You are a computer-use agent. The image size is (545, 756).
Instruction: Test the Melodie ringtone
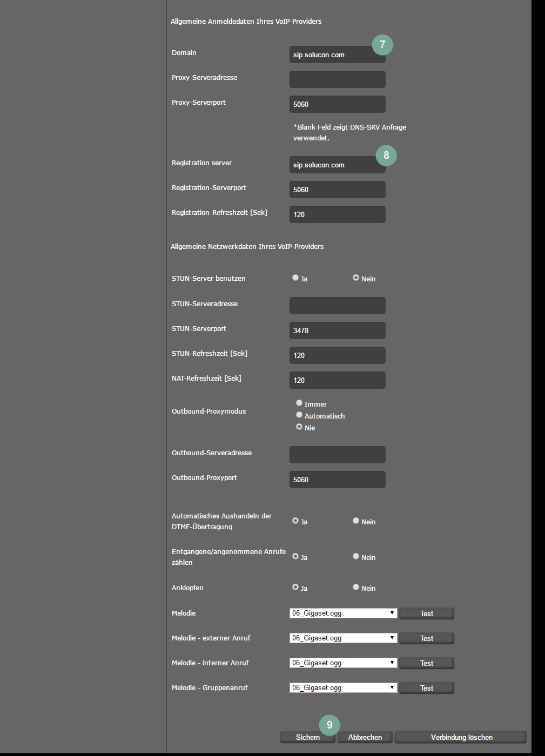[426, 614]
